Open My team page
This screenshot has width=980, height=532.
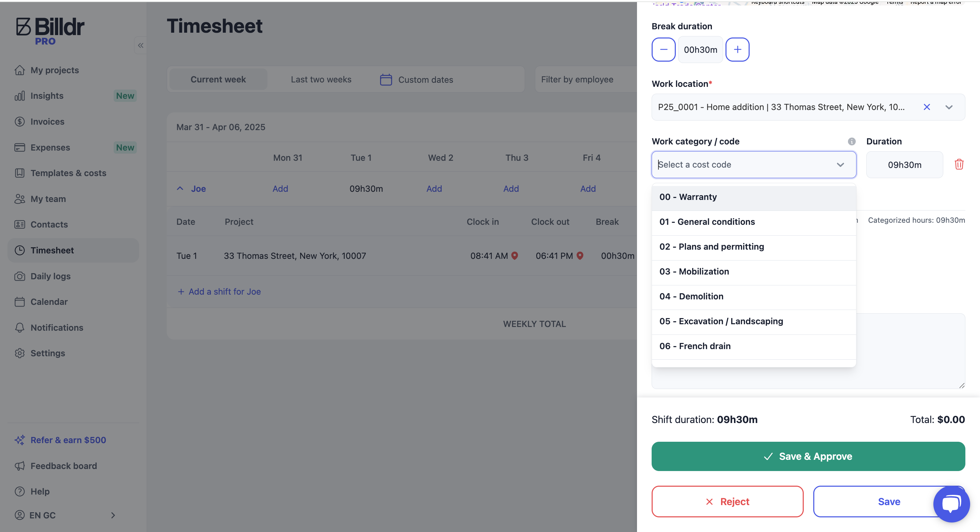[x=48, y=199]
